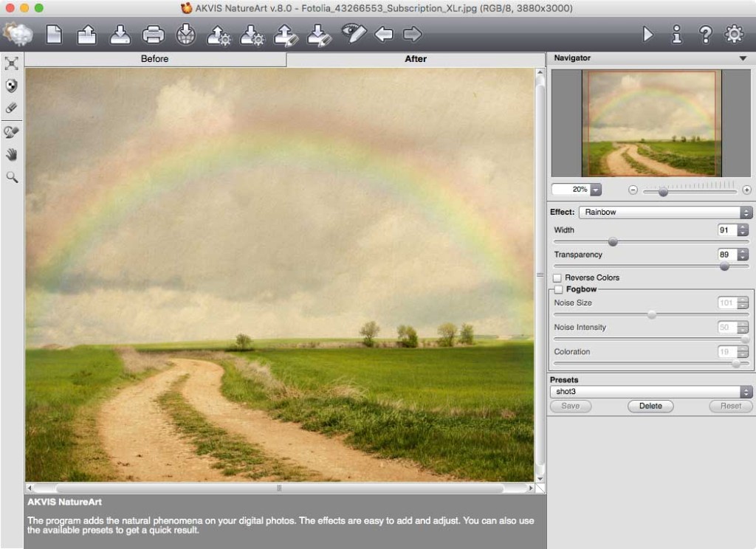The height and width of the screenshot is (549, 756).
Task: Click the Print icon in toolbar
Action: coord(154,35)
